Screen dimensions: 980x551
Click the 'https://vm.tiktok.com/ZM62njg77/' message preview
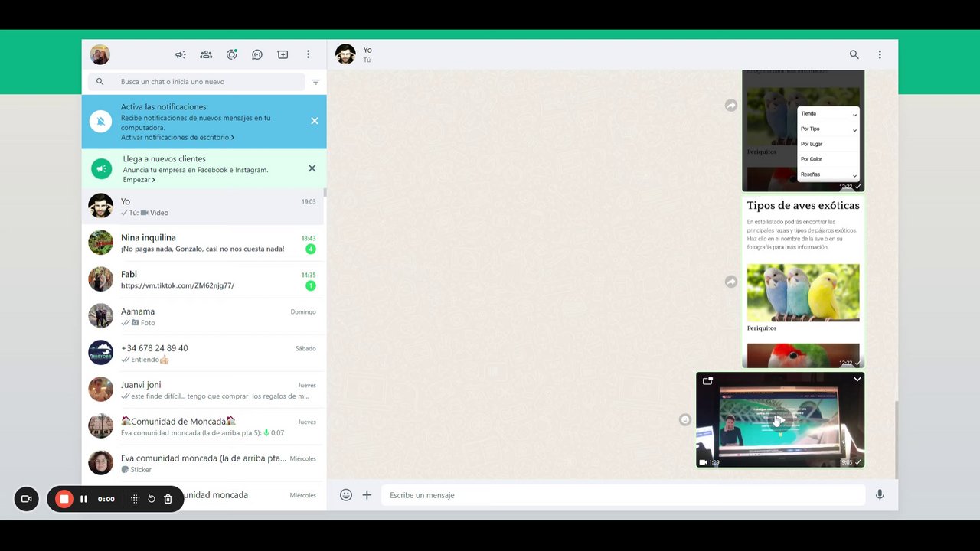[x=178, y=285]
